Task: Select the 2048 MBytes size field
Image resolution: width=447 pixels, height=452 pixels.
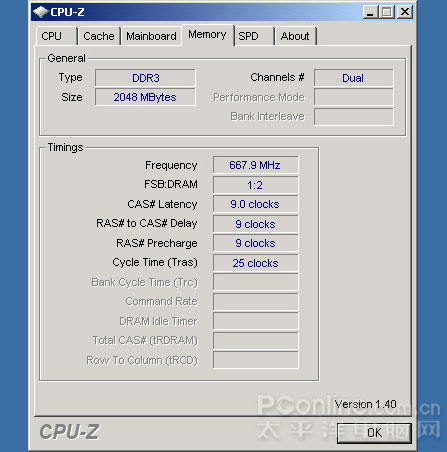Action: [145, 97]
